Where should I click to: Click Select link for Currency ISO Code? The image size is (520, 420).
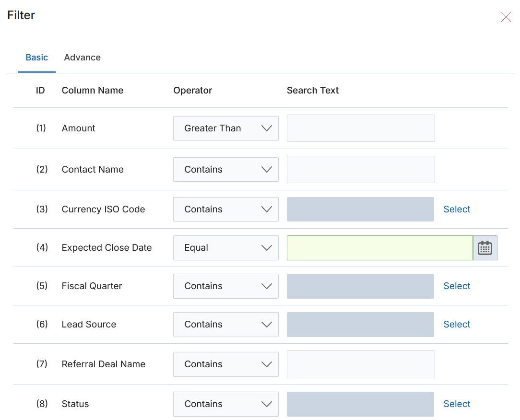(x=457, y=209)
